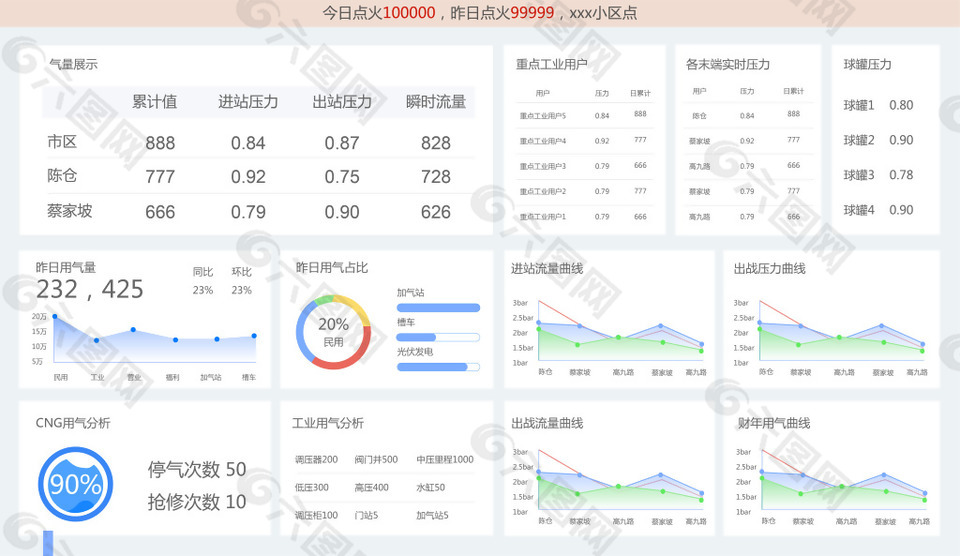Click the 财年用气曲线 chart title
The height and width of the screenshot is (556, 960).
tap(773, 423)
